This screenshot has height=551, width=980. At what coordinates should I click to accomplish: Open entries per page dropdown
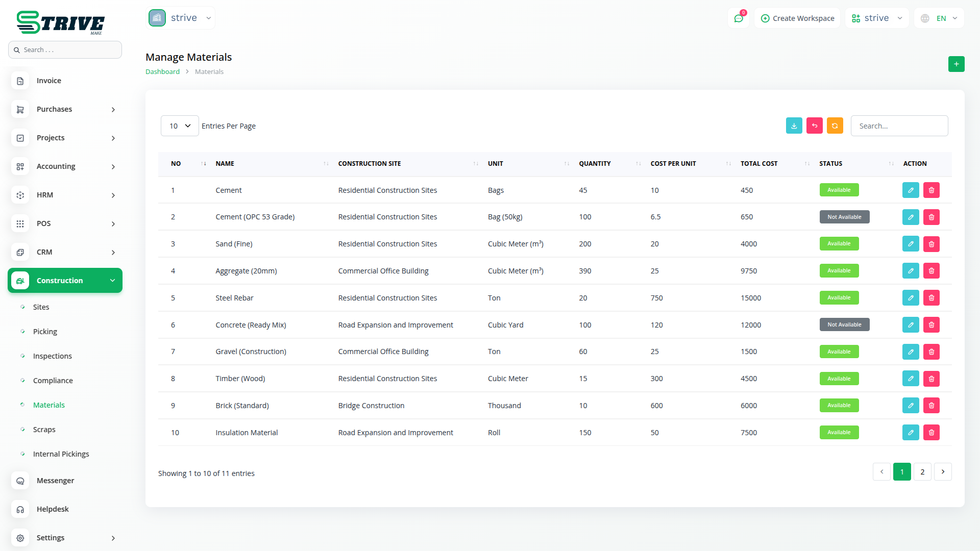point(180,126)
